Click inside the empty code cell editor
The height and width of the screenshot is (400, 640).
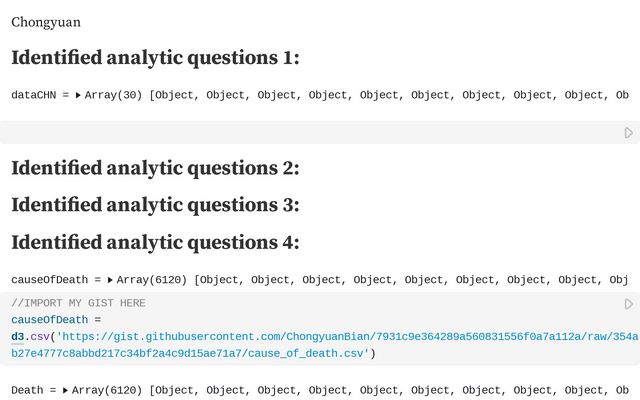[300, 132]
